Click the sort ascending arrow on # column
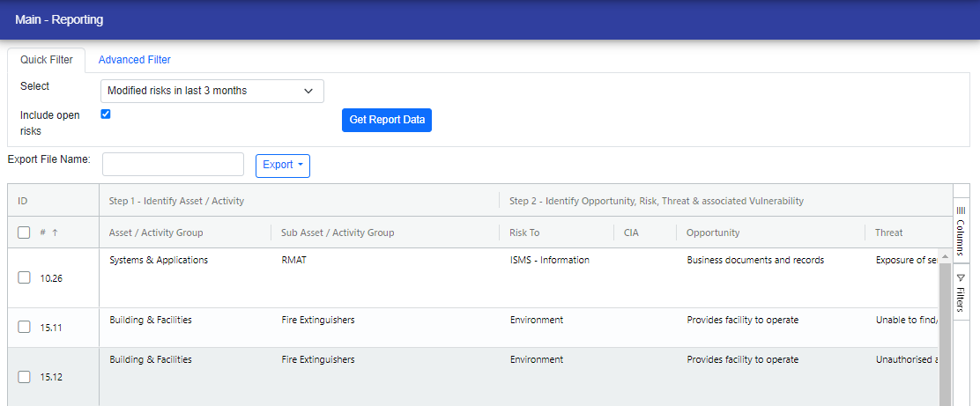Image resolution: width=980 pixels, height=406 pixels. 55,233
